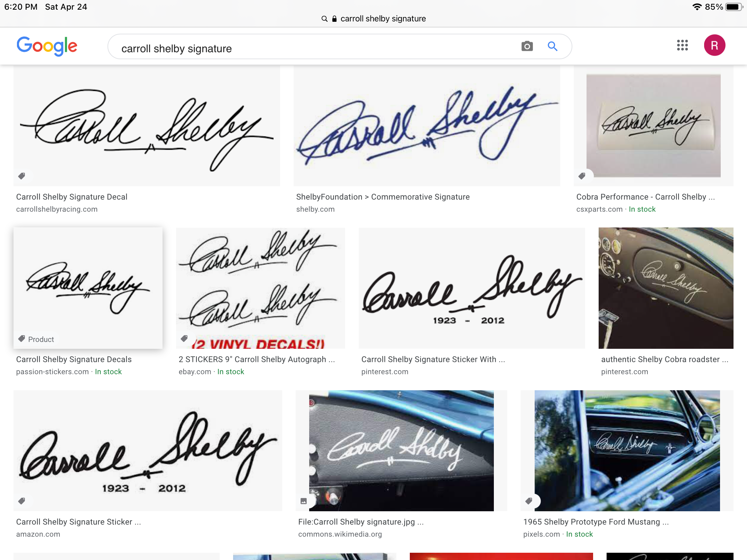Click the lock icon in the address bar
The image size is (747, 560).
pyautogui.click(x=334, y=19)
